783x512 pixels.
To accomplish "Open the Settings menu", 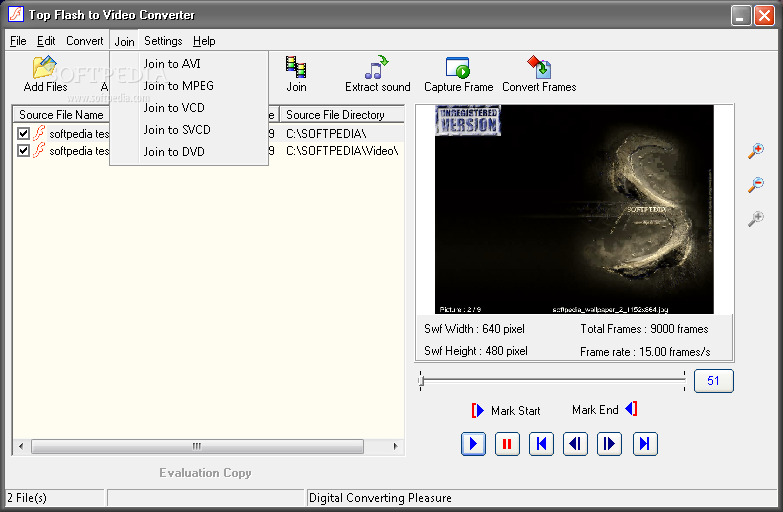I will pos(163,41).
